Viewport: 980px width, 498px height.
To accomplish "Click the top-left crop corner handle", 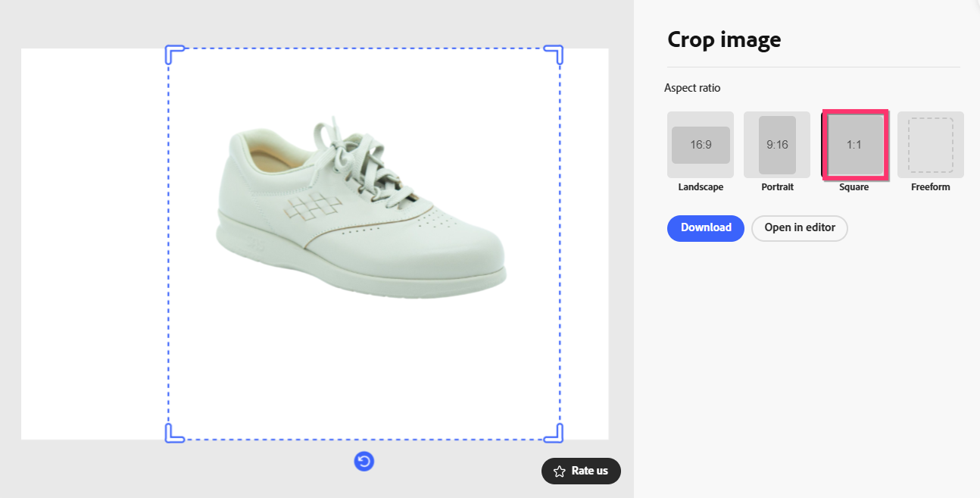I will pos(174,54).
